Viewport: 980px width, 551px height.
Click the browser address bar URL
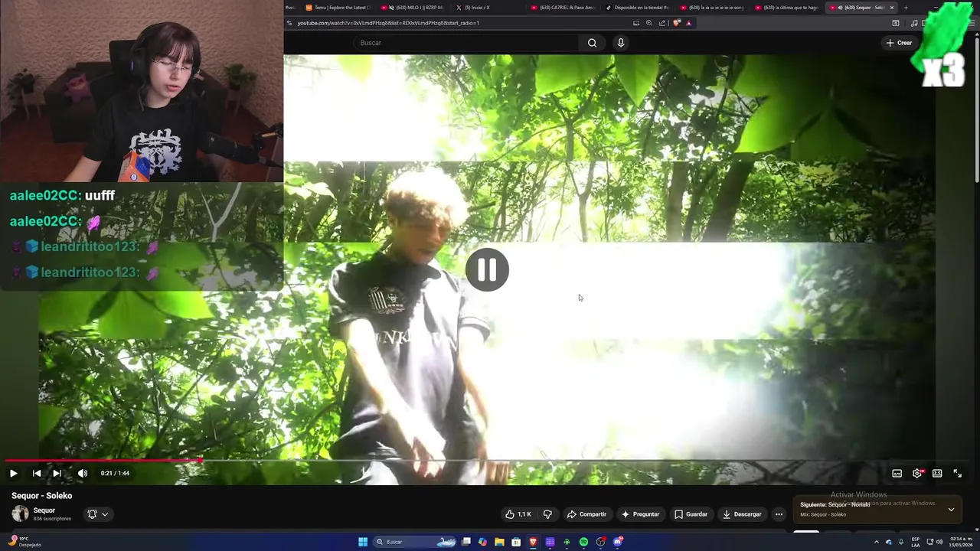coord(388,23)
